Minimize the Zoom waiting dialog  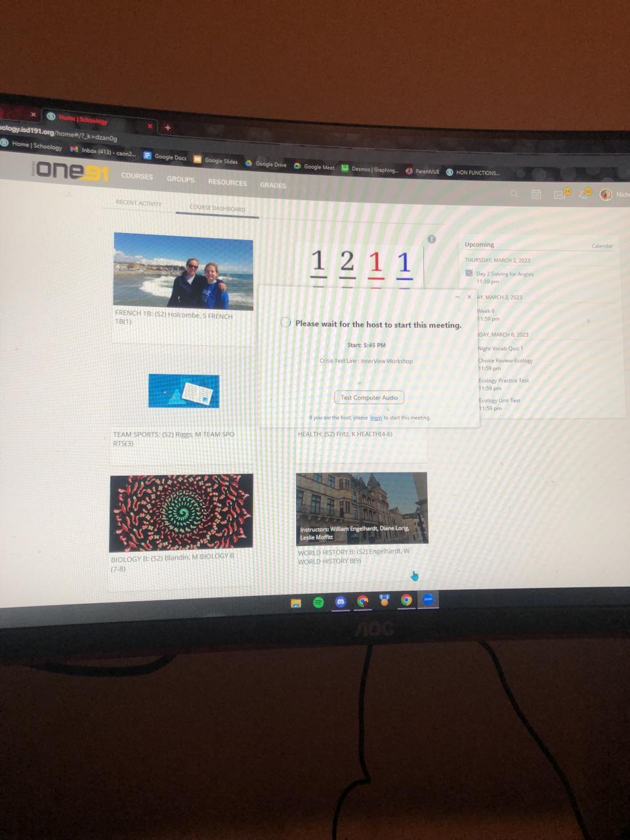457,297
